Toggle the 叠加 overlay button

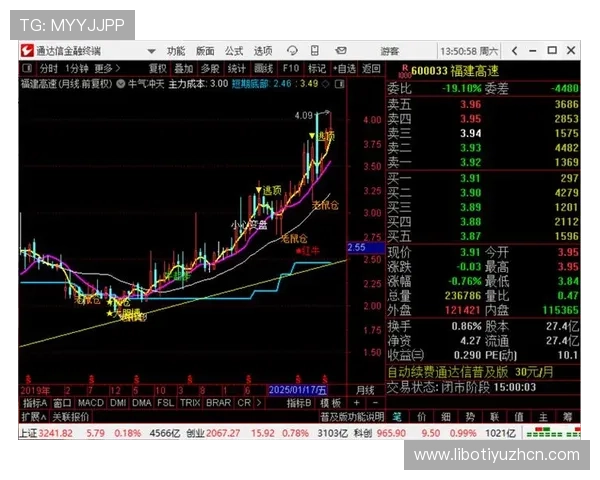pyautogui.click(x=184, y=68)
